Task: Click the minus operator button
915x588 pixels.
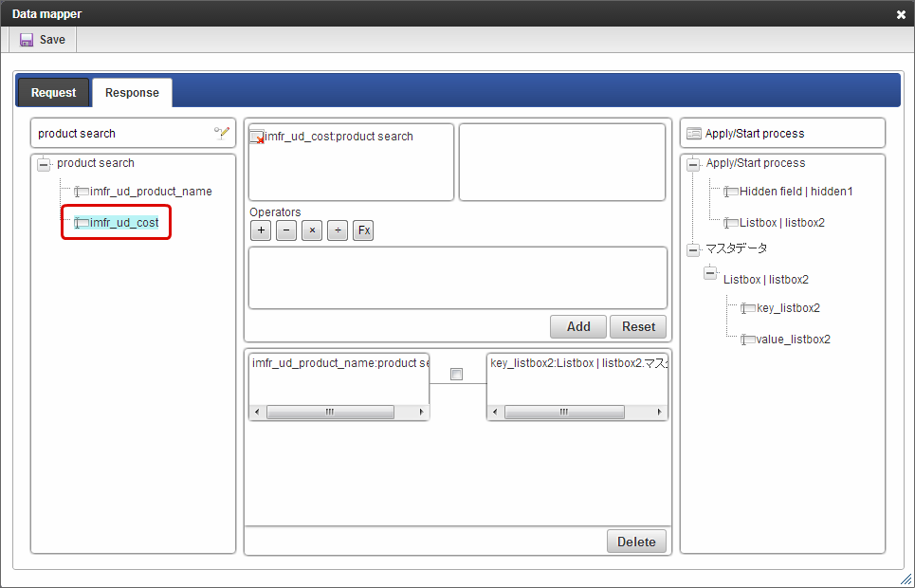Action: click(x=286, y=230)
